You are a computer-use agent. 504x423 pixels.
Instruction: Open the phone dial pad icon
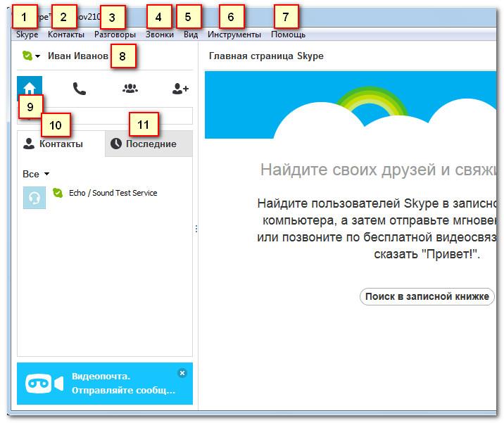pos(79,89)
